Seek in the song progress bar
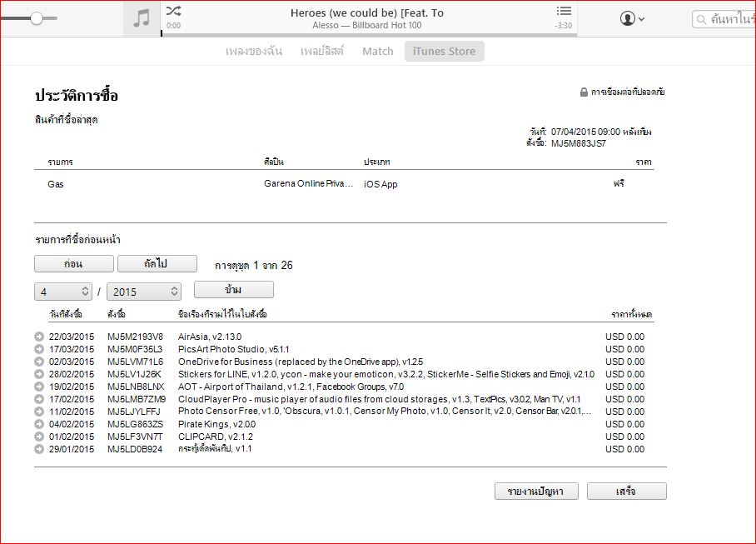 pyautogui.click(x=369, y=35)
